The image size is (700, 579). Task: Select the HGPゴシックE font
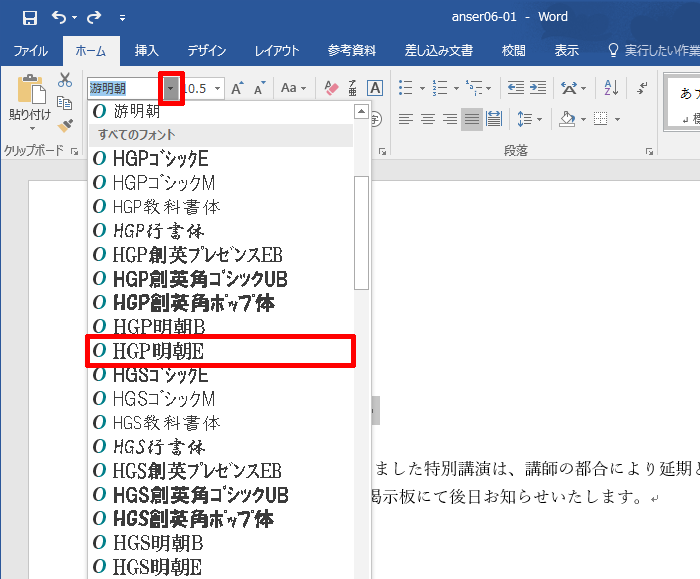221,158
